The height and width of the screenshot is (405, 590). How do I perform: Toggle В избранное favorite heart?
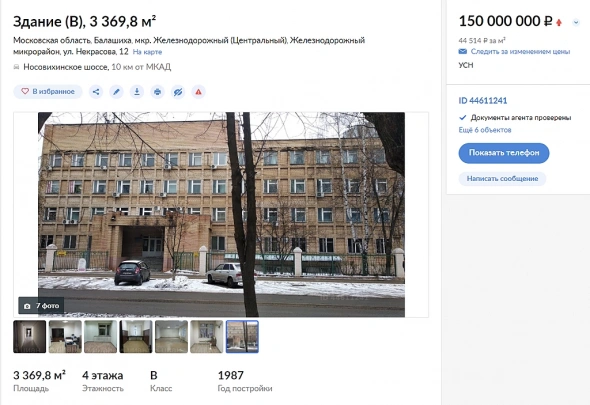click(x=48, y=91)
